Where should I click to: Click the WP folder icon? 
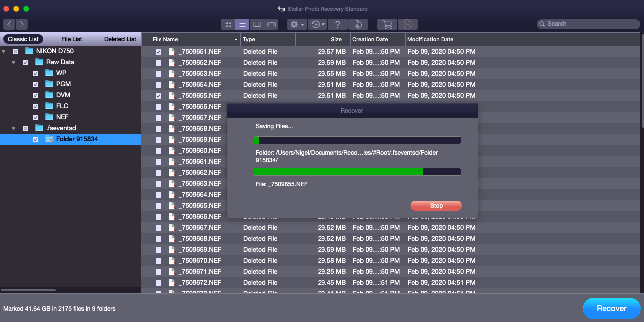[49, 73]
